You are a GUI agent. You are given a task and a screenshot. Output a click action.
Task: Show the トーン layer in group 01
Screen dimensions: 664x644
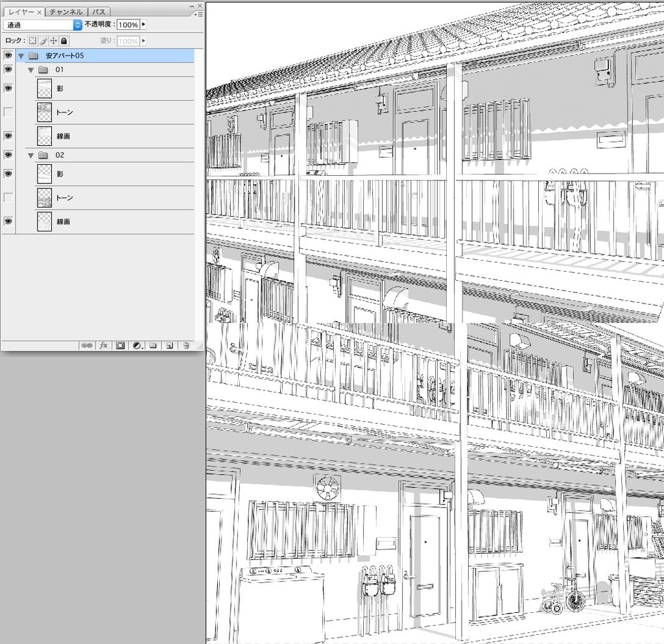[x=8, y=112]
